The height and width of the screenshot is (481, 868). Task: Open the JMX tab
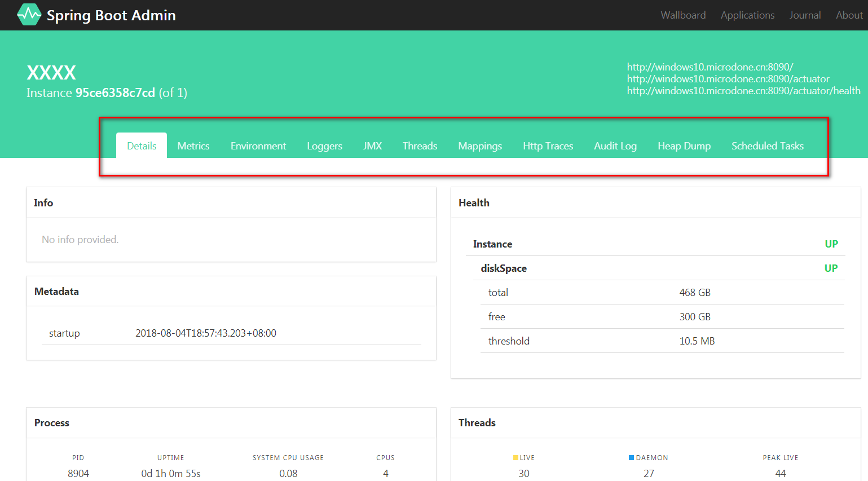(372, 145)
